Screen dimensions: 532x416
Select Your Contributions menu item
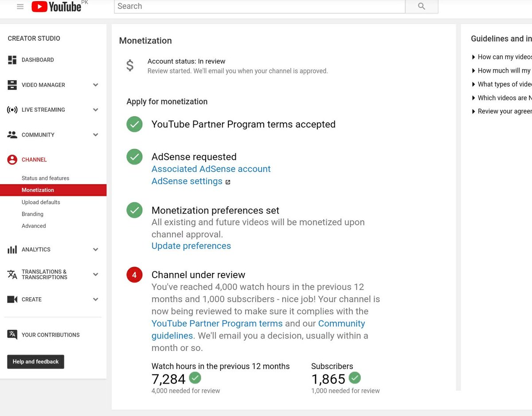pos(51,335)
